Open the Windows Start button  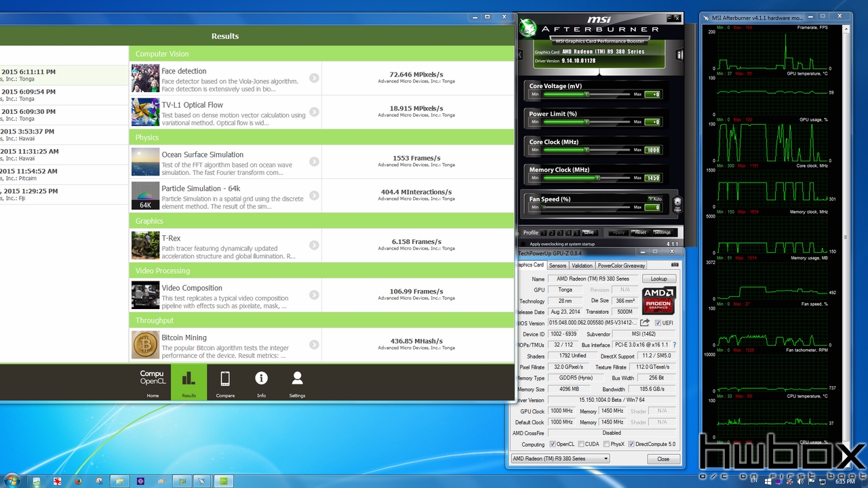(12, 481)
